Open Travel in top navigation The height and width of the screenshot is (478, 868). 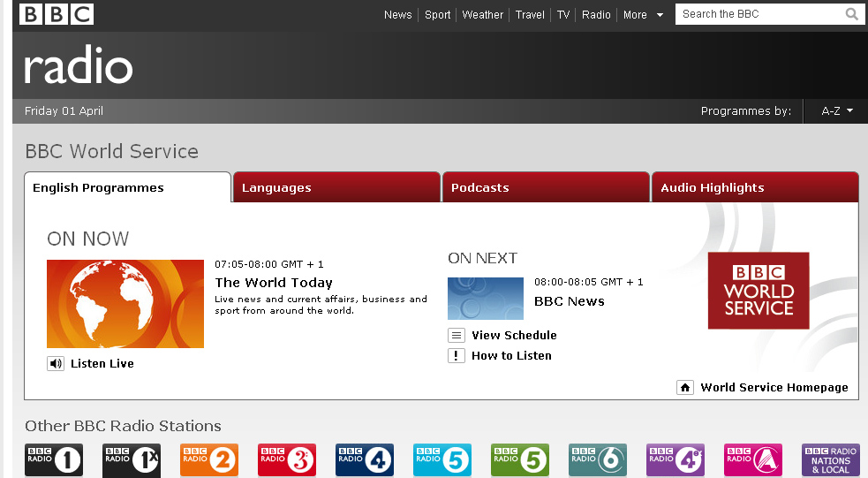tap(530, 15)
